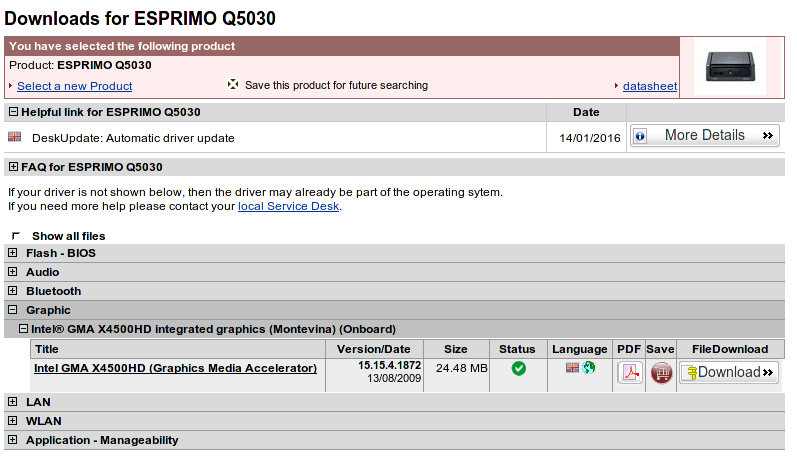
Task: Click the blue info icon on More Details
Action: pyautogui.click(x=640, y=136)
